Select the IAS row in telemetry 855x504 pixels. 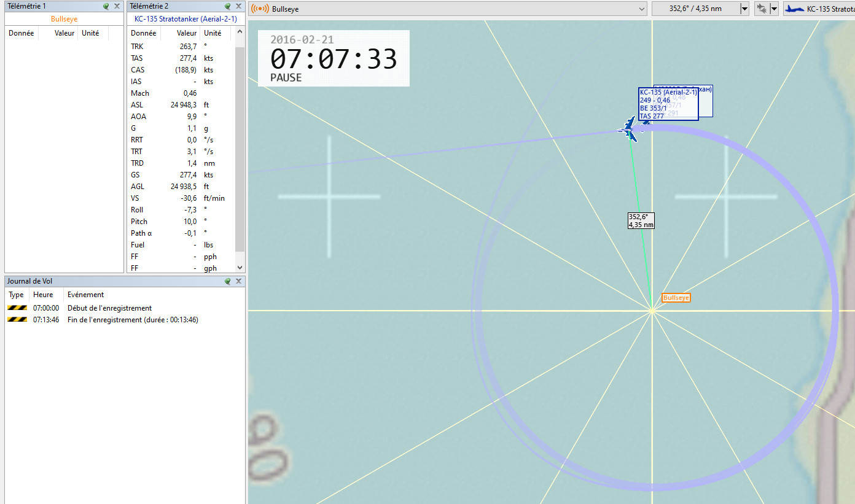pyautogui.click(x=181, y=82)
